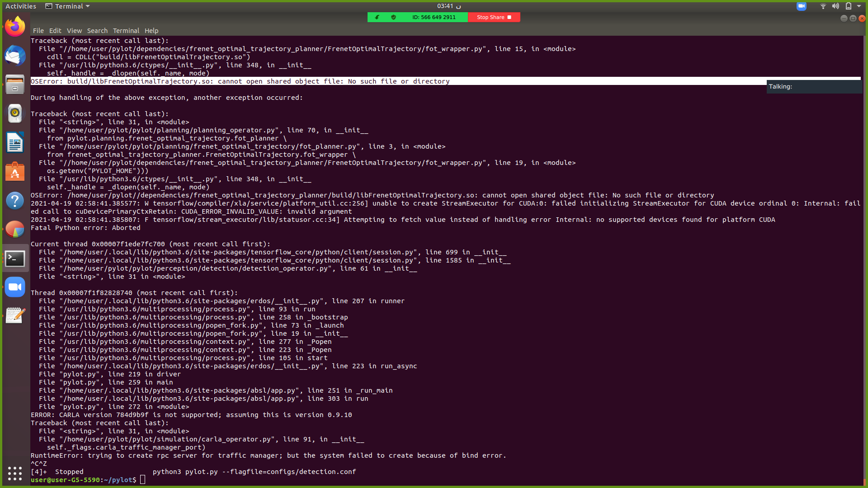
Task: Launch Thunderbird mail from the dock
Action: (15, 56)
